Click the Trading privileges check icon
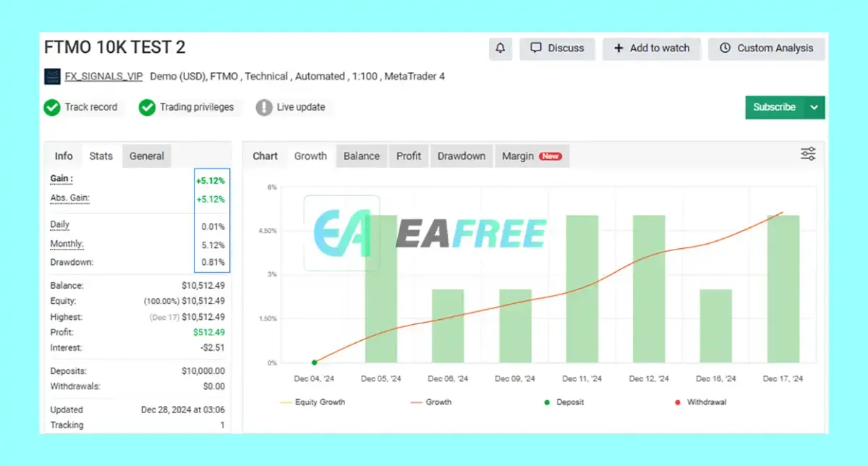The height and width of the screenshot is (466, 868). point(147,108)
